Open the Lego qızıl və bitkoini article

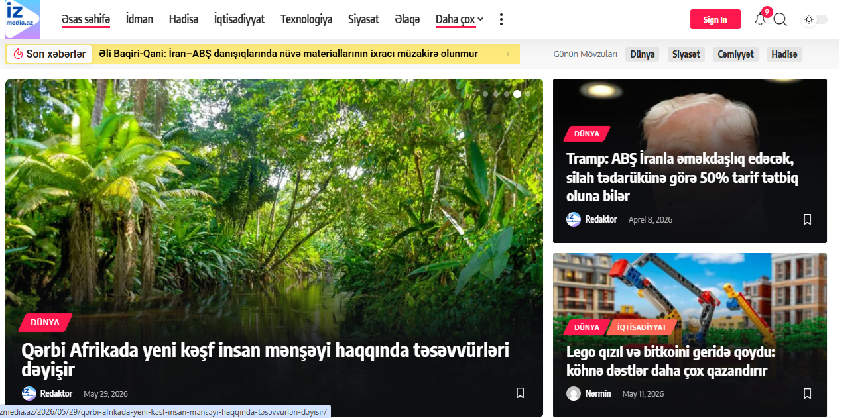[x=671, y=361]
